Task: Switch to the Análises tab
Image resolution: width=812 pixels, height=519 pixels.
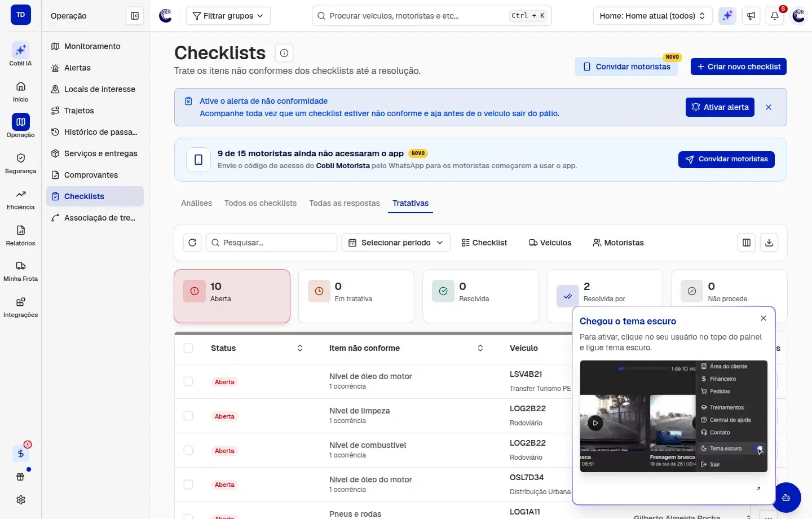Action: point(197,203)
